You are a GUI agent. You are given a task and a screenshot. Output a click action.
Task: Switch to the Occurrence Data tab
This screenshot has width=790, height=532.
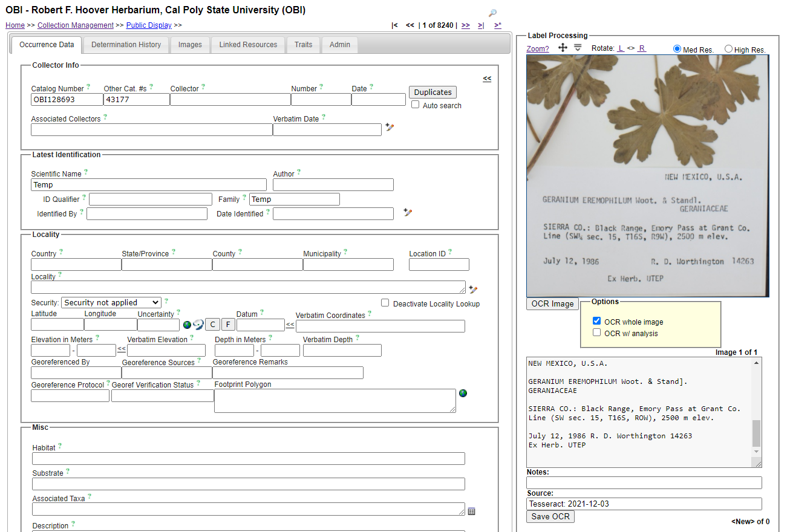[x=47, y=45]
